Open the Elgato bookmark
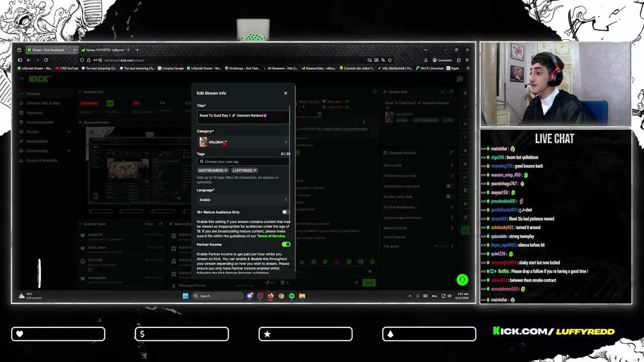 click(452, 68)
